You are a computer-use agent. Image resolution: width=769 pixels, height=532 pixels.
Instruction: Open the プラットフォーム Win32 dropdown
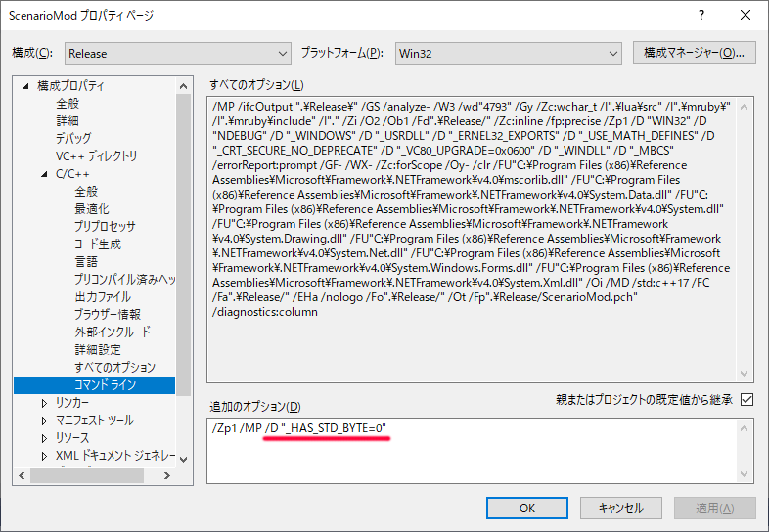tap(508, 53)
